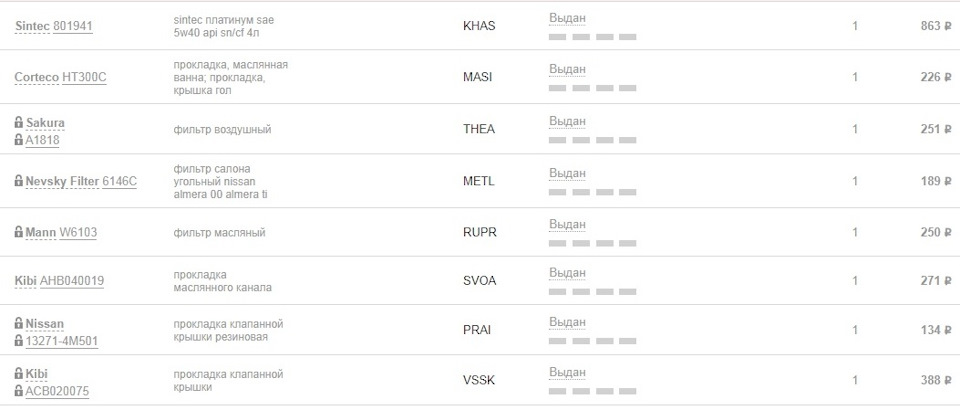Click the Выдан status in KHAS row

(567, 18)
